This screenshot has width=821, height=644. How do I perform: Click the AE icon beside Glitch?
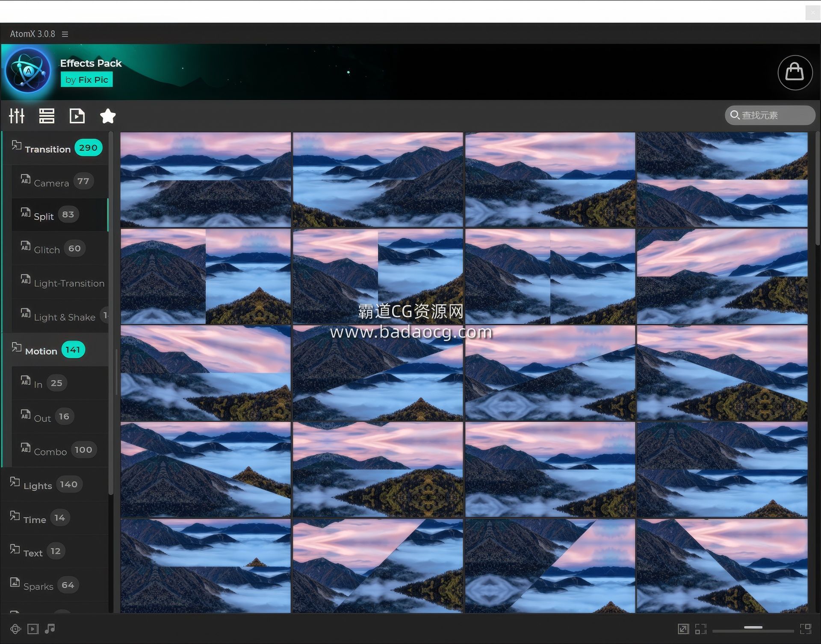[x=26, y=246]
